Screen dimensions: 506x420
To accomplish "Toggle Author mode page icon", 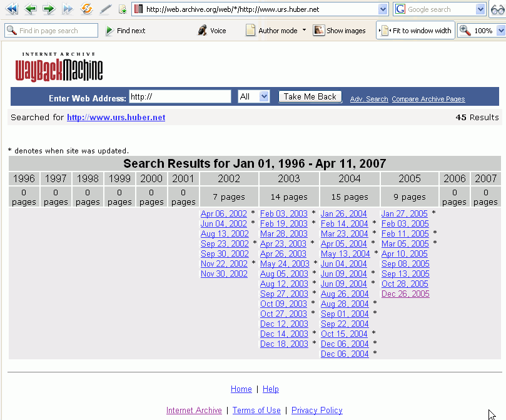I will tap(250, 30).
